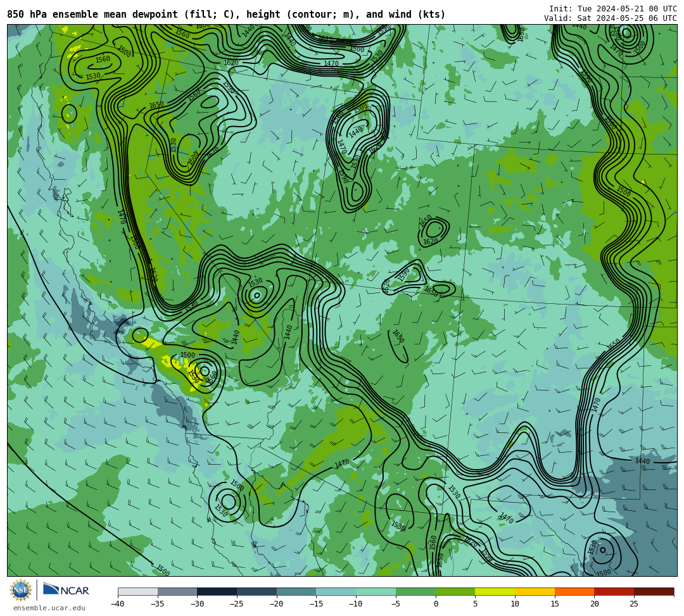This screenshot has width=684, height=616.
Task: Click the medium green colorbar swatch for -5 to 0
Action: pos(415,591)
